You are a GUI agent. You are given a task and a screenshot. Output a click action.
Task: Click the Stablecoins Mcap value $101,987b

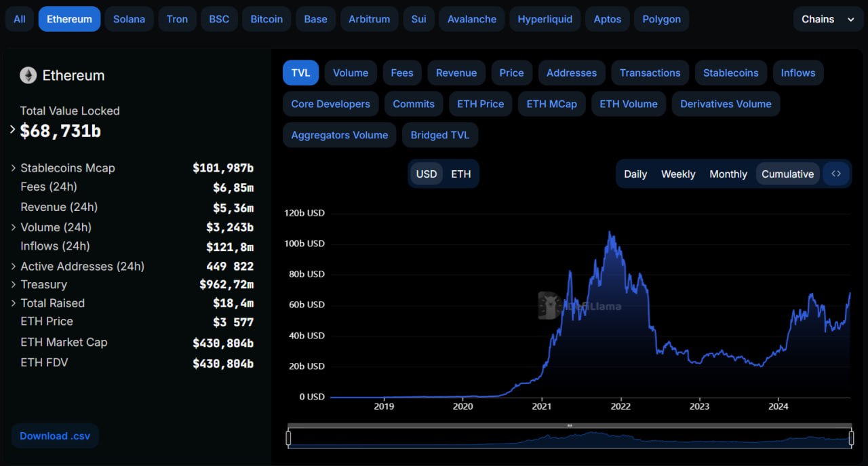pos(223,168)
